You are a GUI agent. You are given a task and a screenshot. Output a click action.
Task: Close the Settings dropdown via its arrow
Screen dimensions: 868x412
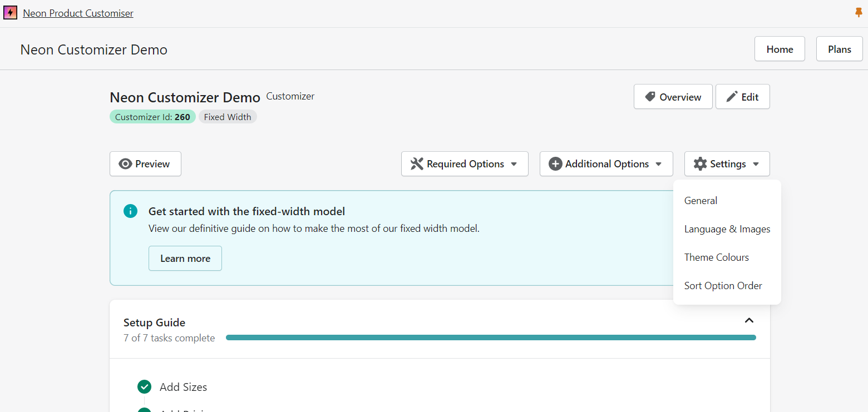pos(756,164)
